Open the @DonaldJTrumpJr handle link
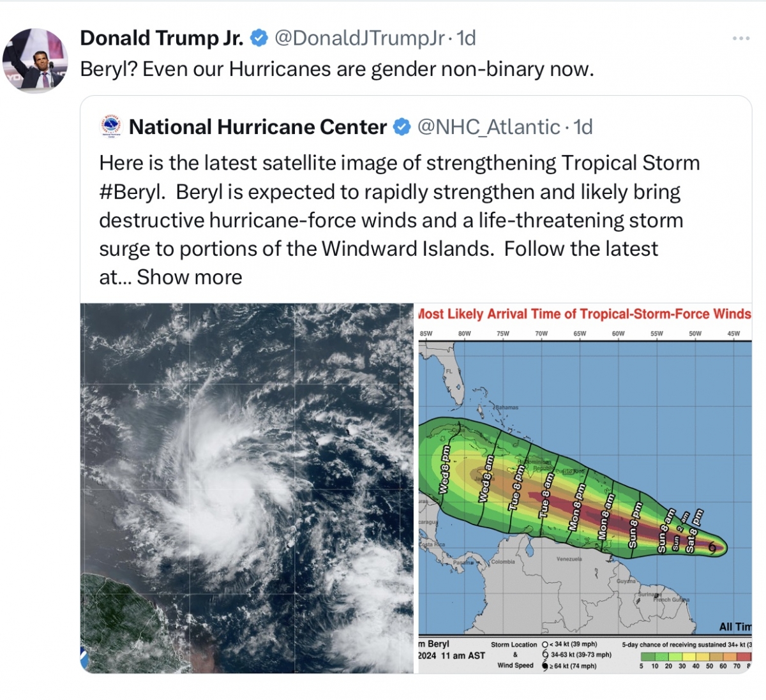The width and height of the screenshot is (766, 700). 359,38
